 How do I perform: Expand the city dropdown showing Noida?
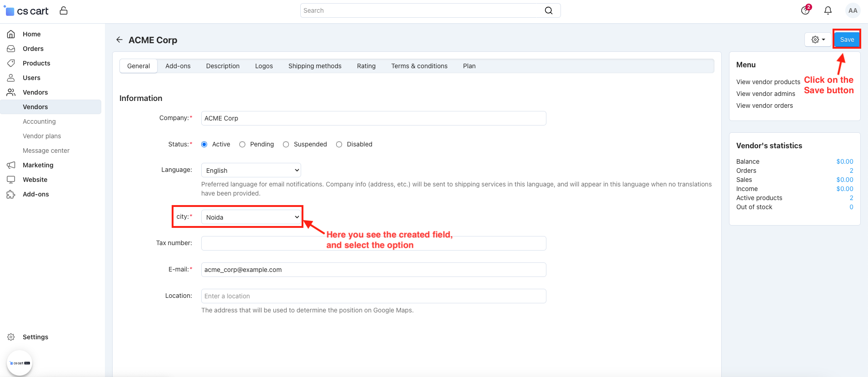[x=251, y=217]
